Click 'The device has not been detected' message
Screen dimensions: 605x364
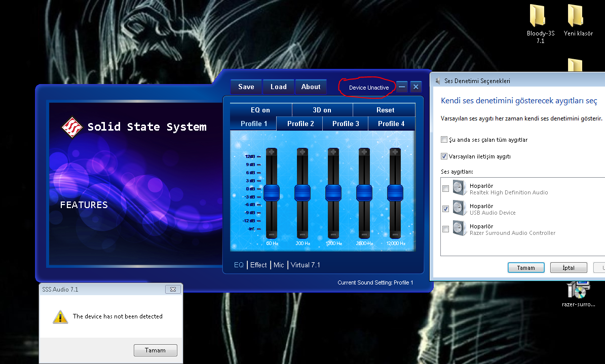click(x=118, y=316)
